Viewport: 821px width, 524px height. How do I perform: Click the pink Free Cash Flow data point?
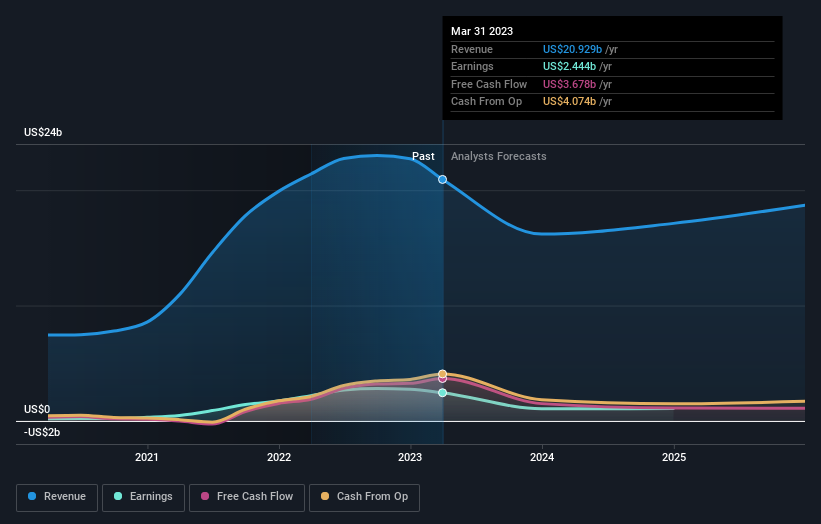442,380
